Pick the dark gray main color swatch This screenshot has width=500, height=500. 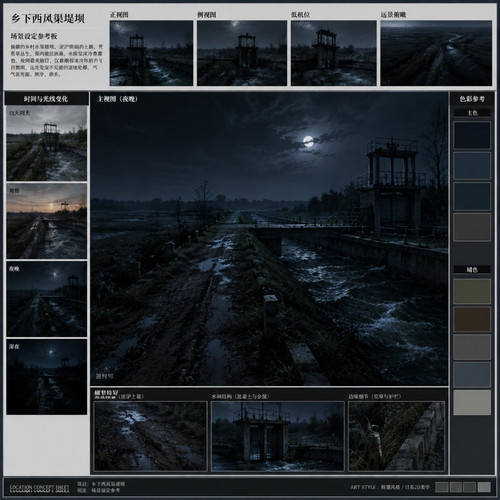pos(472,227)
